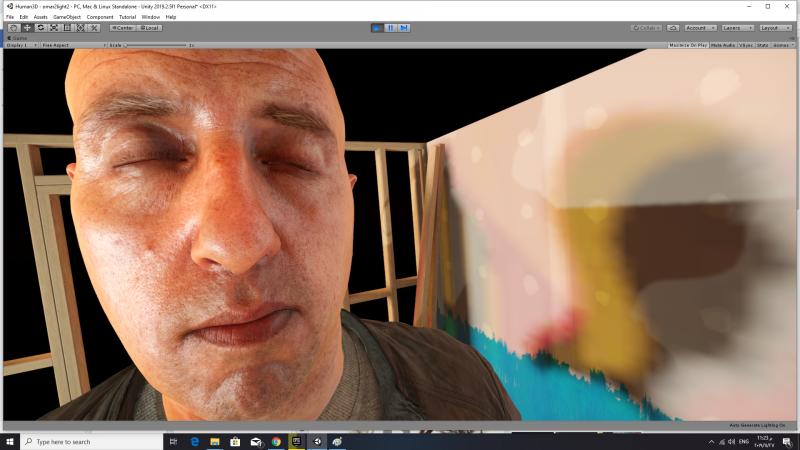The image size is (800, 450).
Task: Toggle Mute Audio
Action: tap(722, 45)
